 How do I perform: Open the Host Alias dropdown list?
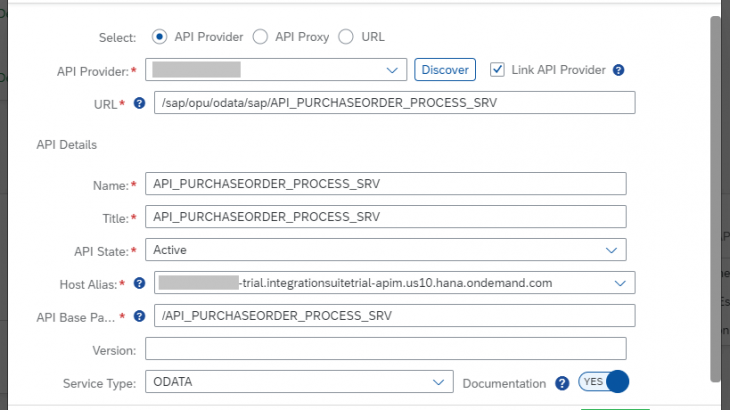point(620,283)
